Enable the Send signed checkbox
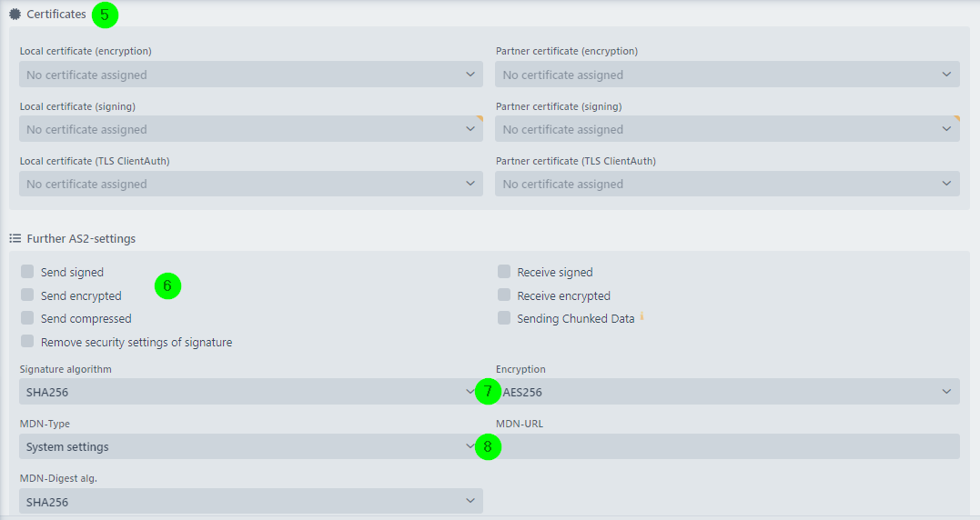 click(27, 272)
